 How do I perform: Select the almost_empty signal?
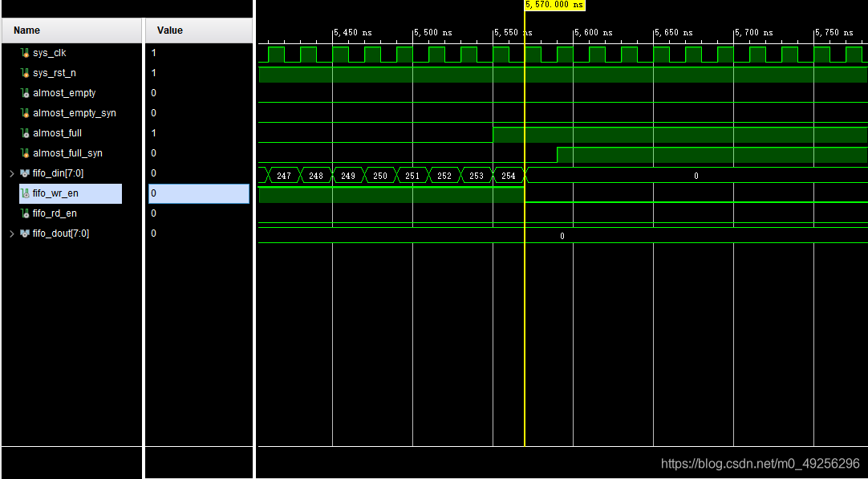point(64,93)
